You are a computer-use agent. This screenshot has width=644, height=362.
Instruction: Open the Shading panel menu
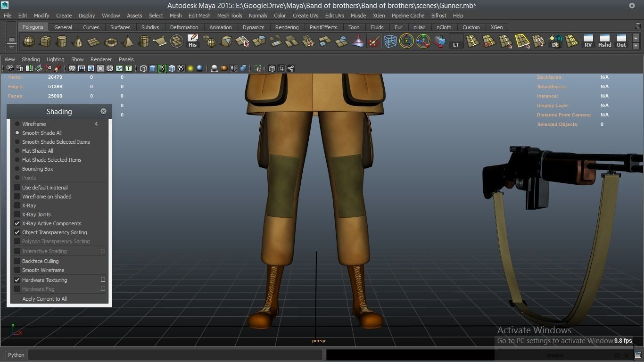(31, 59)
